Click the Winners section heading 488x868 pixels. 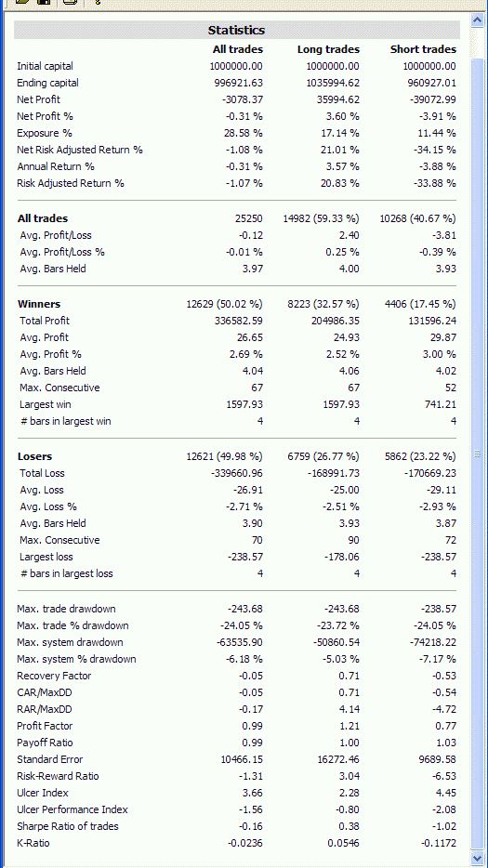[x=39, y=304]
